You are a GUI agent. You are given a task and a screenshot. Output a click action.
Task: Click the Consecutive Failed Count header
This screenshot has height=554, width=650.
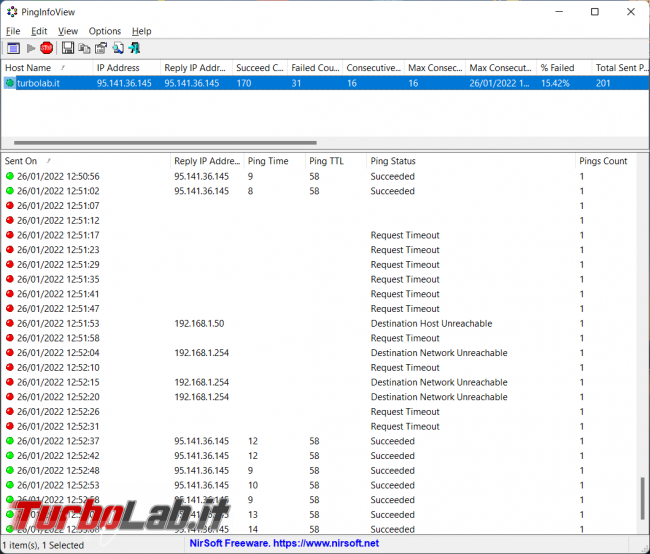click(374, 68)
